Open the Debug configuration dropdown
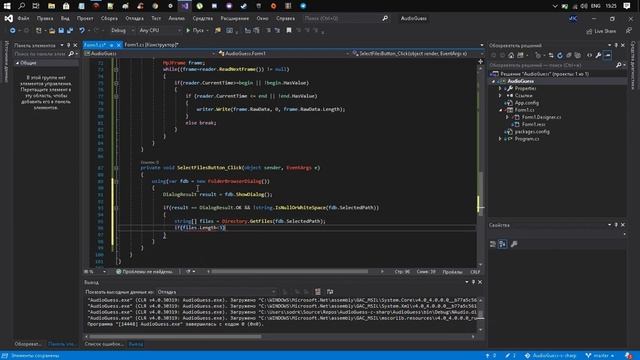Screen dimensions: 640x360 pos(122,31)
